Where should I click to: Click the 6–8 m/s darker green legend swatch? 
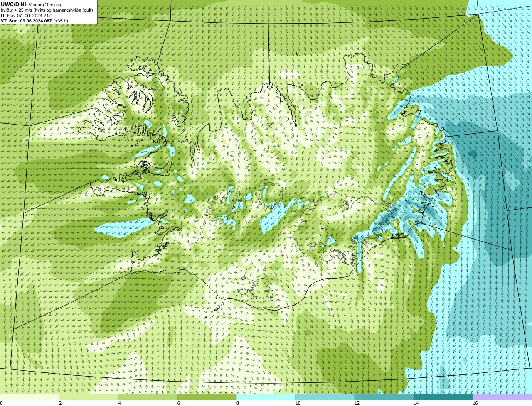(x=207, y=397)
